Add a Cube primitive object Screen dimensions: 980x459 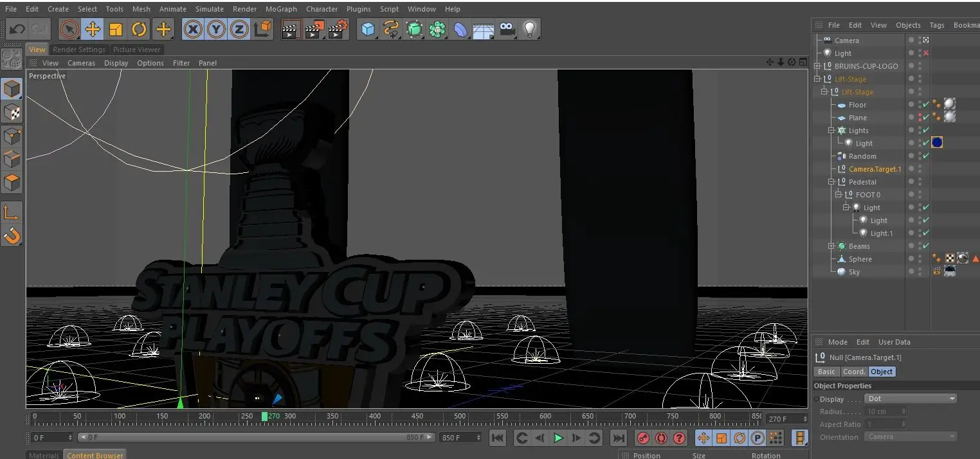(368, 29)
